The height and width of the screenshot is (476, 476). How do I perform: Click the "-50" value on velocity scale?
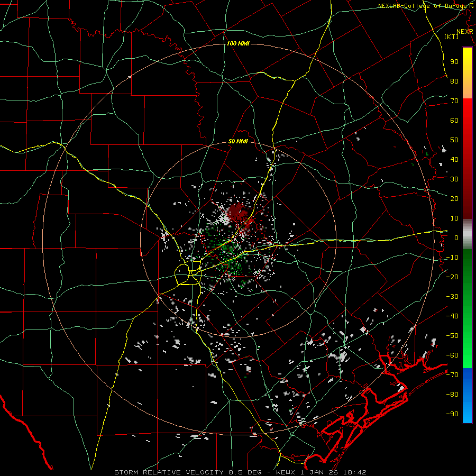[x=452, y=336]
